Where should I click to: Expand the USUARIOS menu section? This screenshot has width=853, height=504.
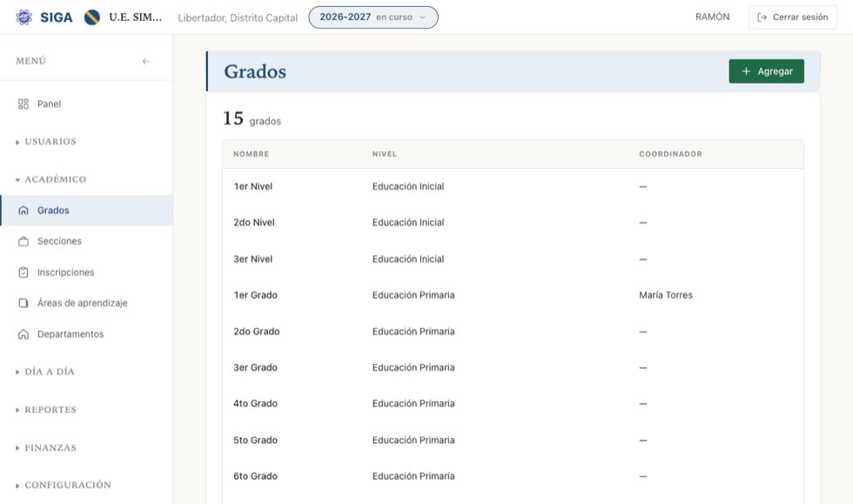coord(46,142)
